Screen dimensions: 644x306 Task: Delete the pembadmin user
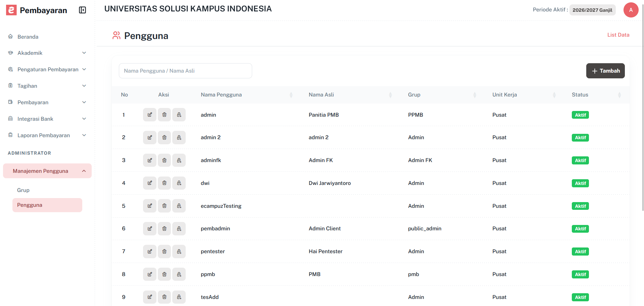click(165, 229)
